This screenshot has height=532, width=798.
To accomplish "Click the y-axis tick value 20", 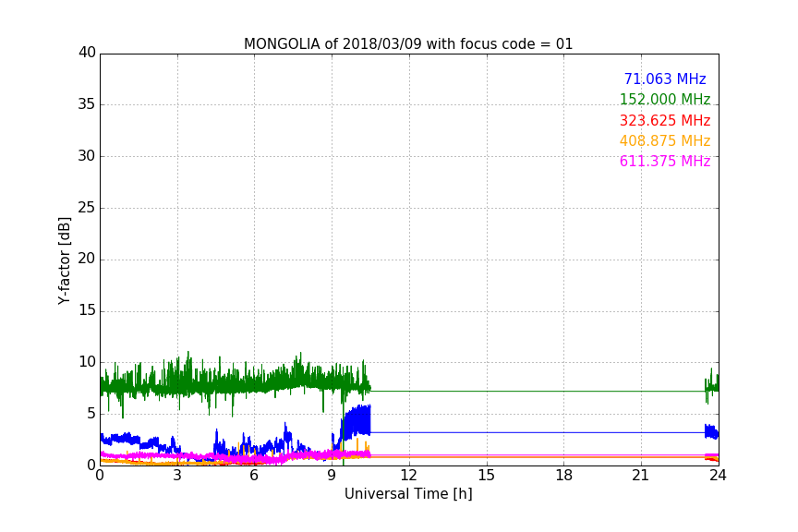I will pyautogui.click(x=87, y=259).
